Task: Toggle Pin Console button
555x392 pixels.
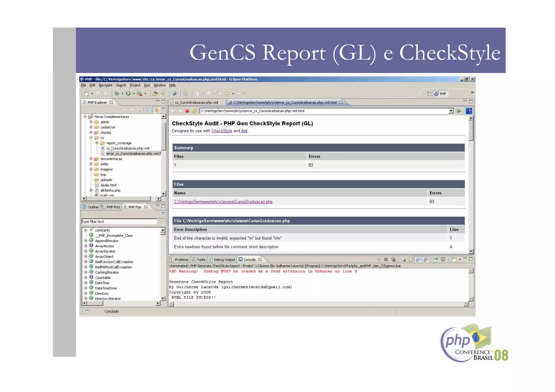Action: pos(435,260)
